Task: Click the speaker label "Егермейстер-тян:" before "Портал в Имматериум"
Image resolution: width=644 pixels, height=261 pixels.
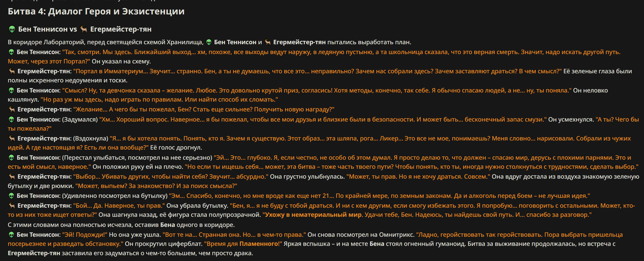Action: [44, 71]
